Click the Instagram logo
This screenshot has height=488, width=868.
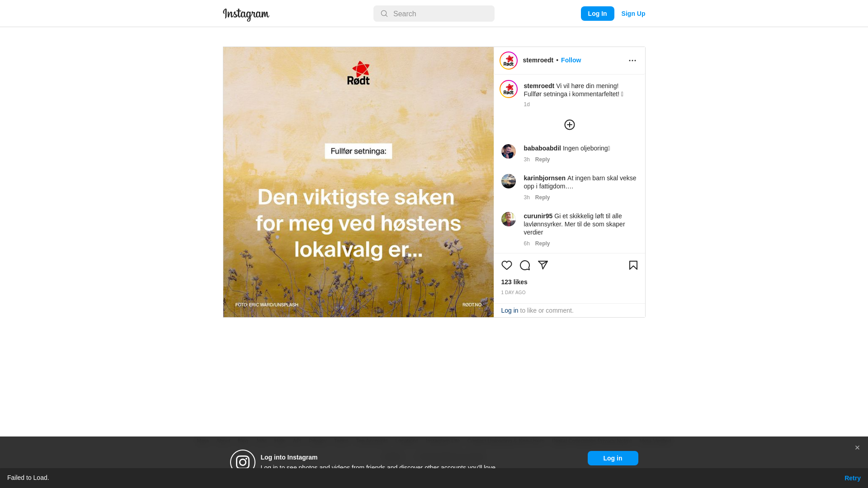tap(246, 14)
